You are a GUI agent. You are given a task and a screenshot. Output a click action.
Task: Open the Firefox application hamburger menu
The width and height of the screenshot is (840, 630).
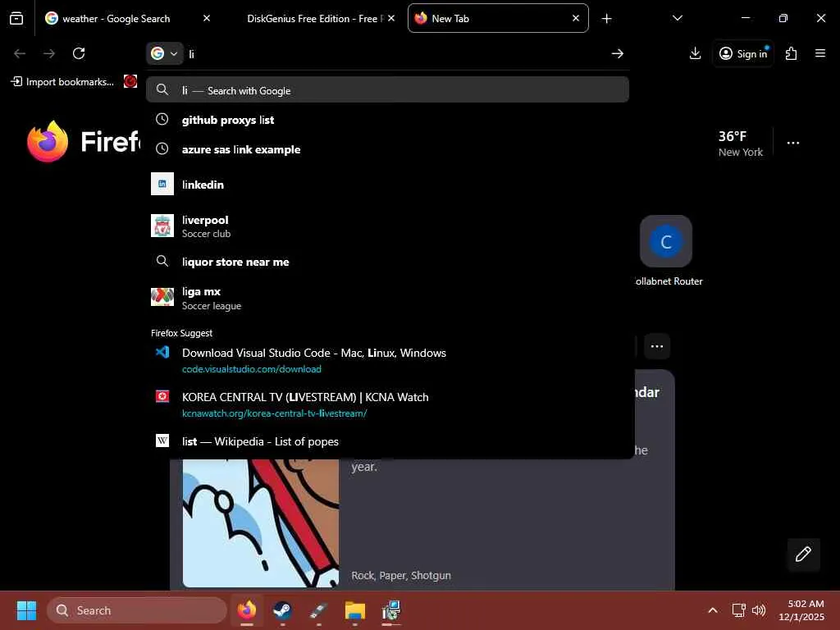(x=819, y=53)
